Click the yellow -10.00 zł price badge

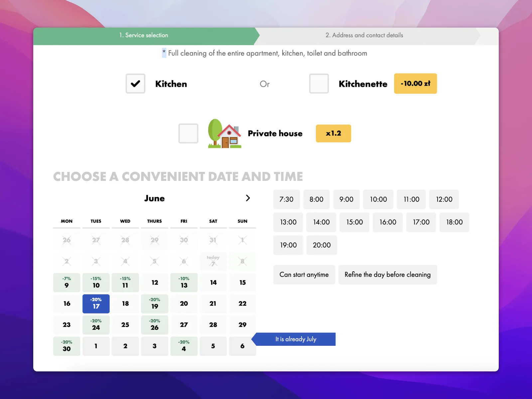pos(415,84)
